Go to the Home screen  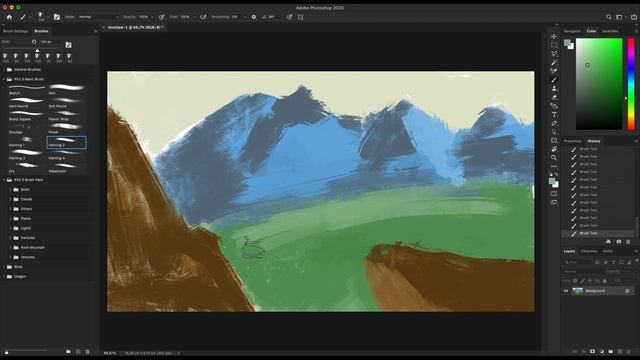[x=9, y=17]
